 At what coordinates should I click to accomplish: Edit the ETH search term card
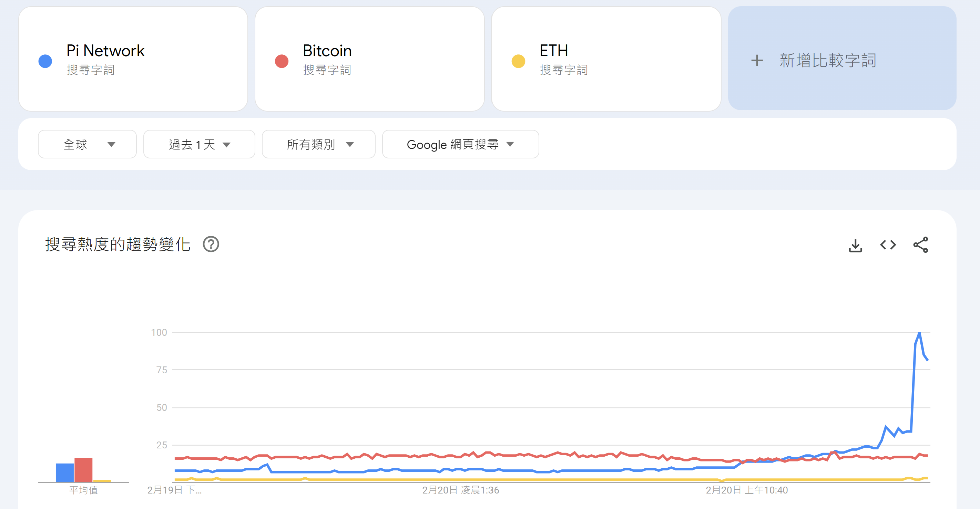(x=606, y=59)
